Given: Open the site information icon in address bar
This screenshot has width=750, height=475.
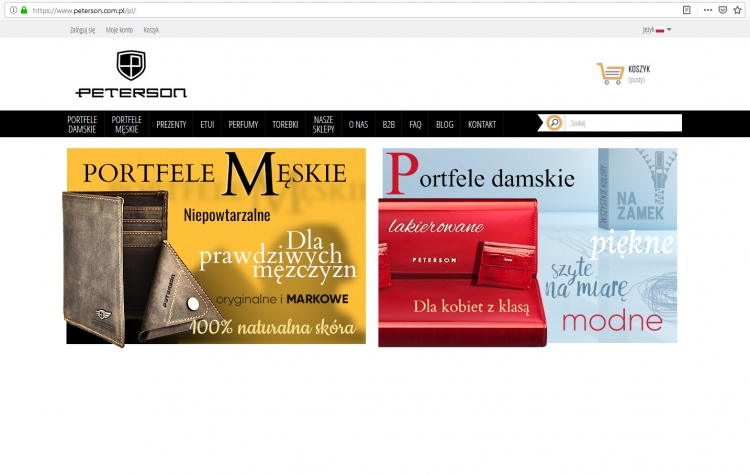Looking at the screenshot, I should [x=13, y=10].
